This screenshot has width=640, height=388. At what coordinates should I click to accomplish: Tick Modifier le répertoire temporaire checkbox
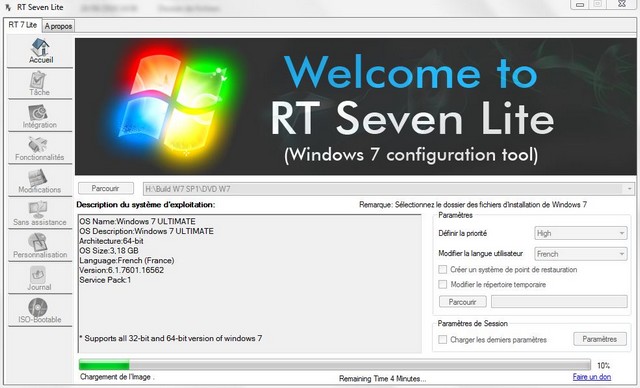pyautogui.click(x=442, y=284)
